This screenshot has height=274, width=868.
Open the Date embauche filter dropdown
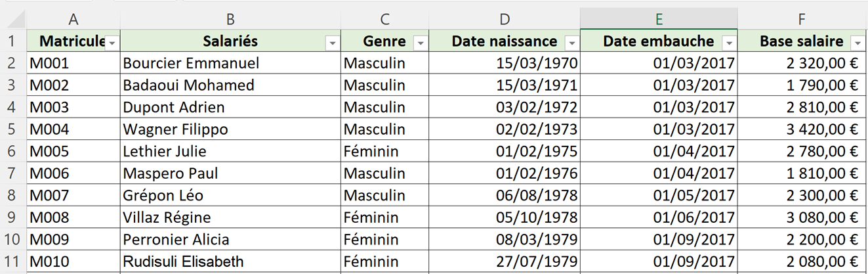click(729, 43)
